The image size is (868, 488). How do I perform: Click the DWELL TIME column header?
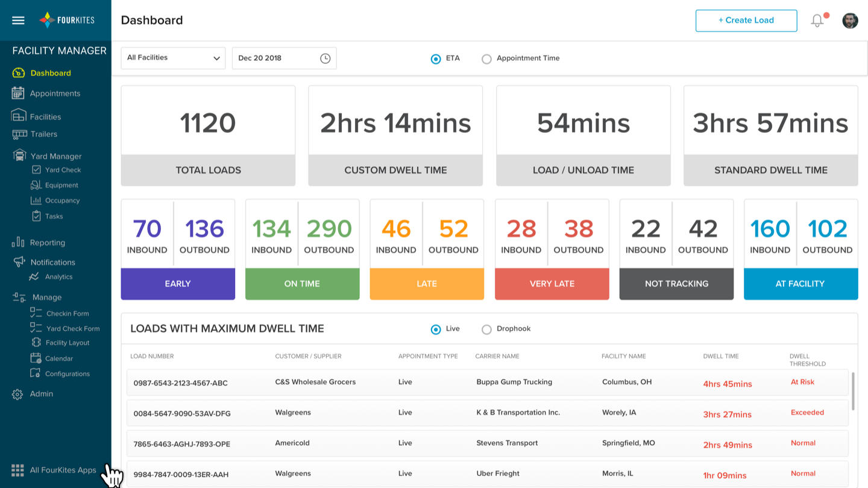(x=721, y=356)
